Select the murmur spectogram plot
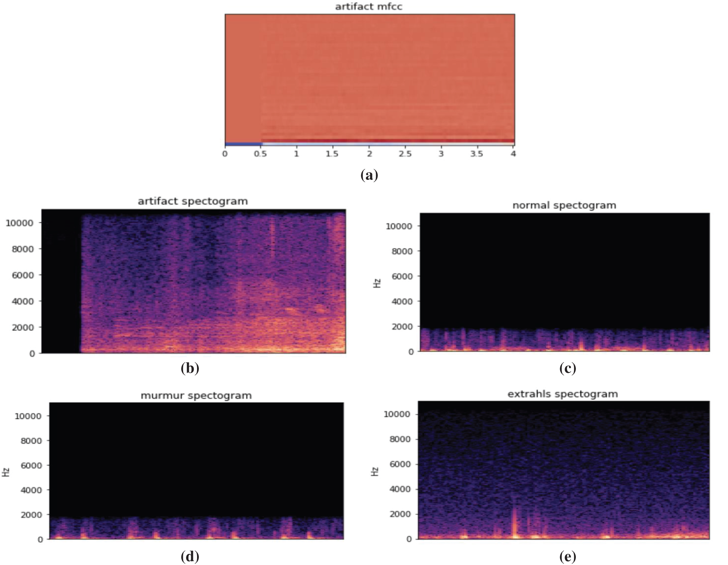Viewport: 728px width, 565px height. pyautogui.click(x=196, y=471)
